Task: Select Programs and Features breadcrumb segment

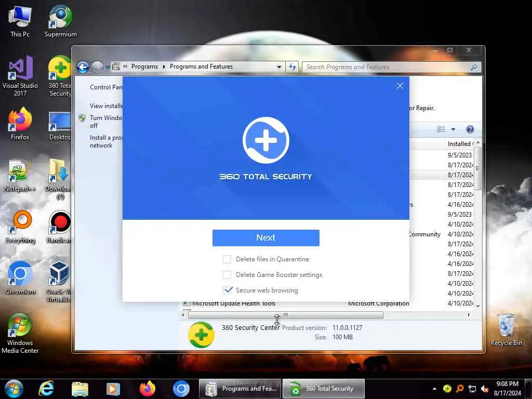Action: point(201,66)
